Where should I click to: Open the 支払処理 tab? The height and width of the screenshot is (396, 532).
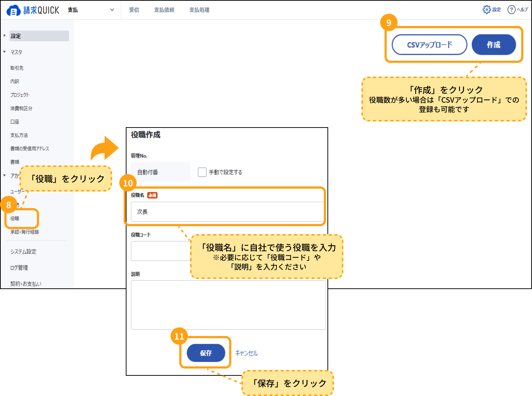[199, 10]
